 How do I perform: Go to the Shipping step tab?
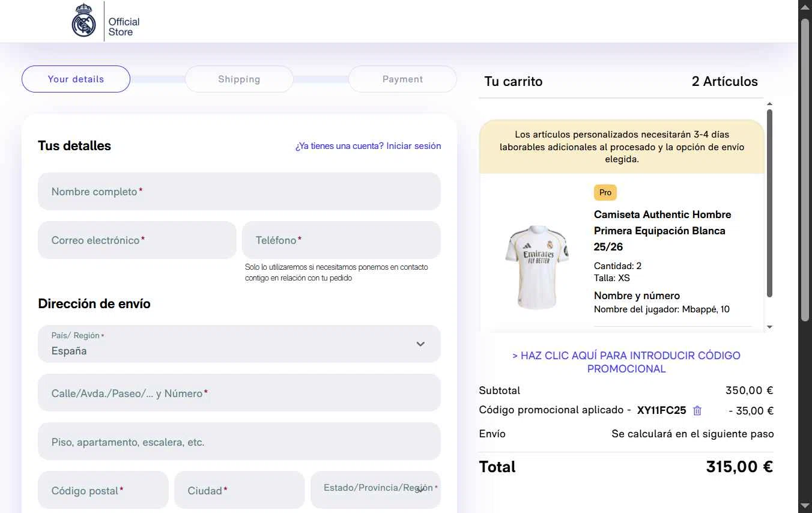coord(239,79)
